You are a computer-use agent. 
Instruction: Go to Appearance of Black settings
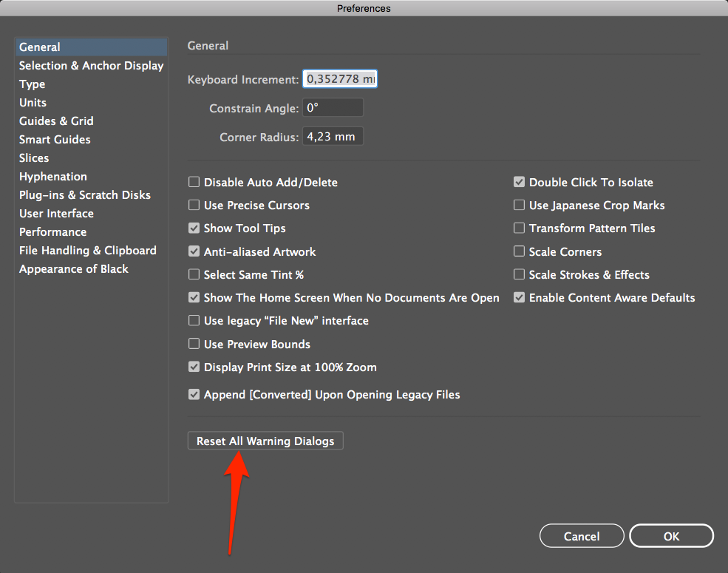point(74,269)
